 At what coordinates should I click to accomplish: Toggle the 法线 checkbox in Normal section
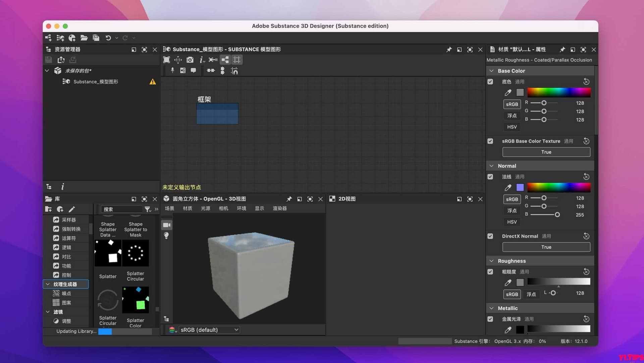point(490,176)
